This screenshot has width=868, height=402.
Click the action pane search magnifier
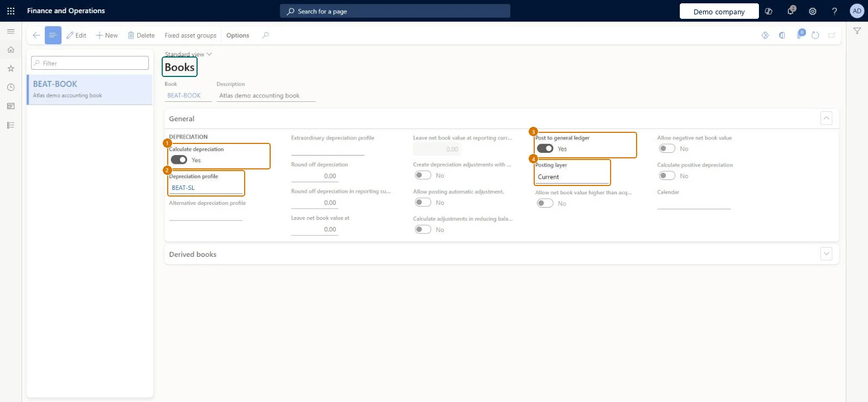pos(266,35)
